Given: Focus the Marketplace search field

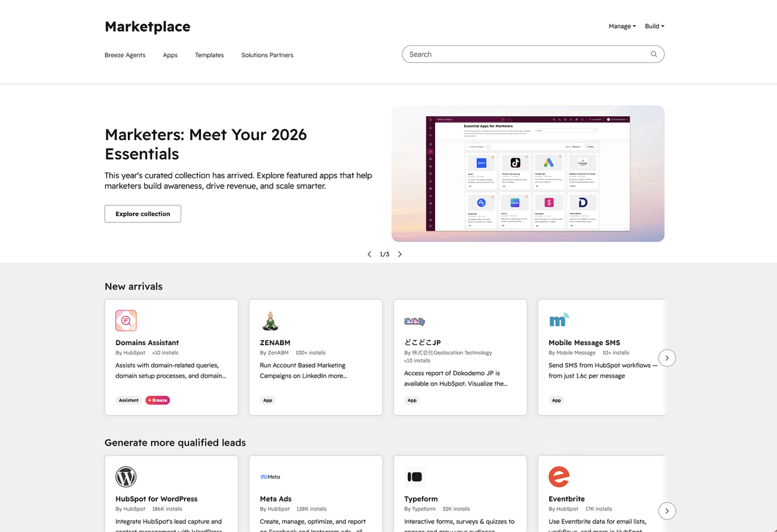Looking at the screenshot, I should 533,54.
